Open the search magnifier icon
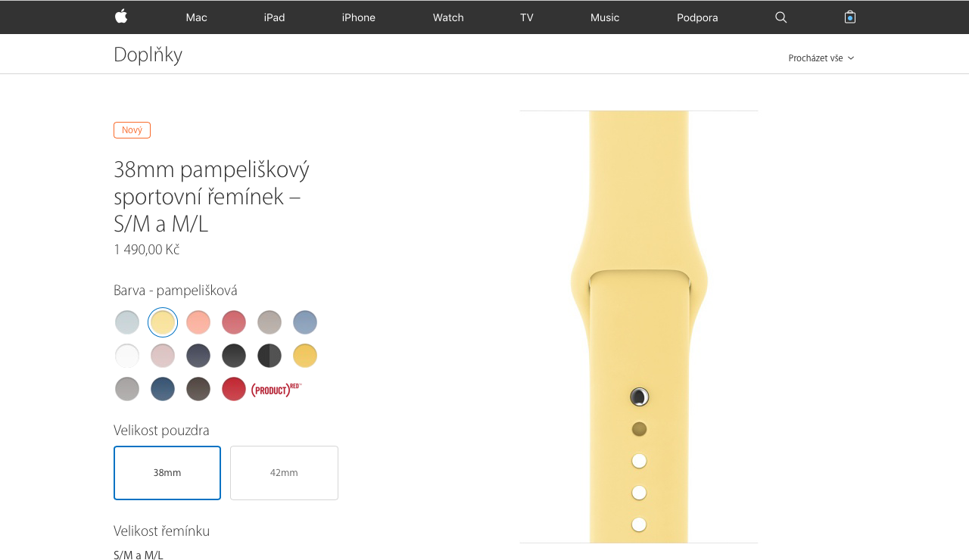 click(781, 17)
